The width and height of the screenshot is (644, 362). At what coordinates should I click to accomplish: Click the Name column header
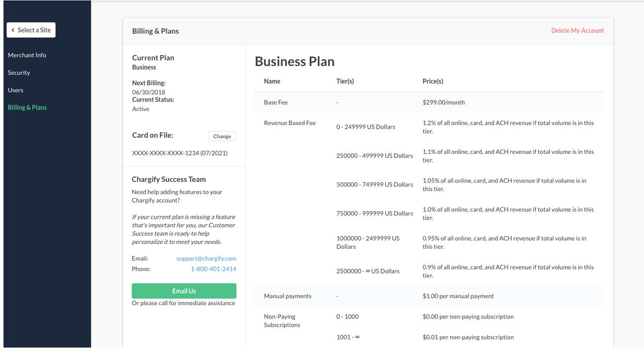click(x=272, y=82)
